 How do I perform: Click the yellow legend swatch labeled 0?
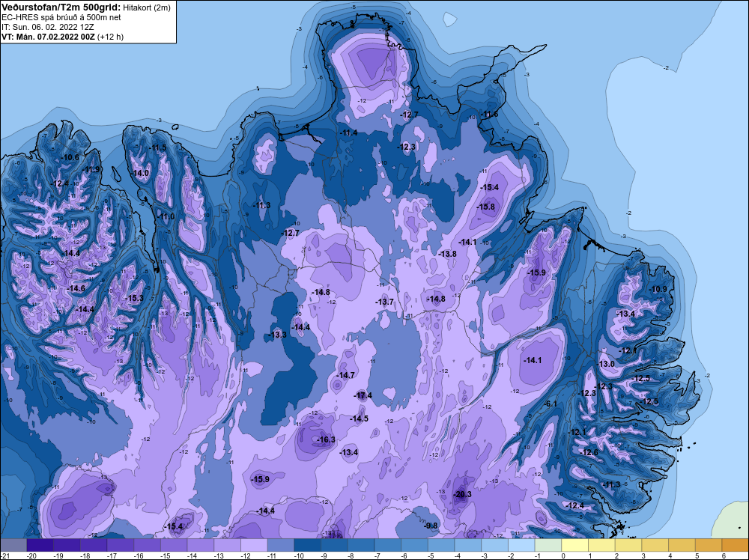pos(575,545)
